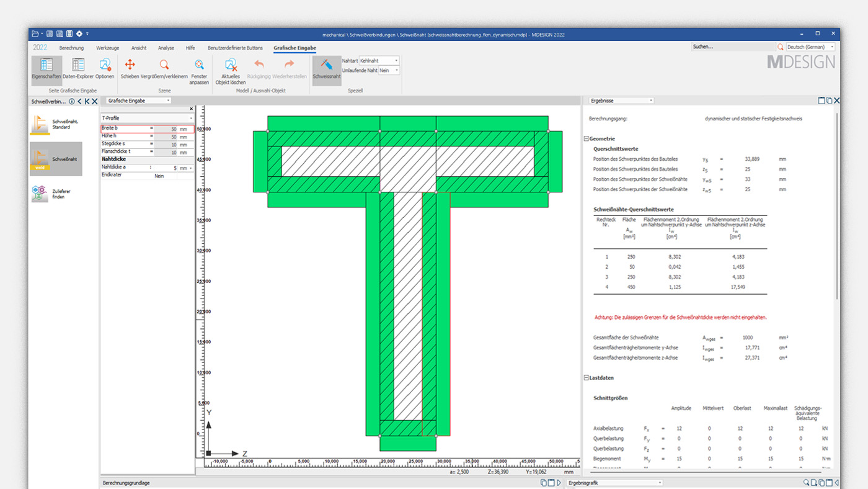
Task: Click Aktuelles Objekt löschen
Action: point(231,71)
